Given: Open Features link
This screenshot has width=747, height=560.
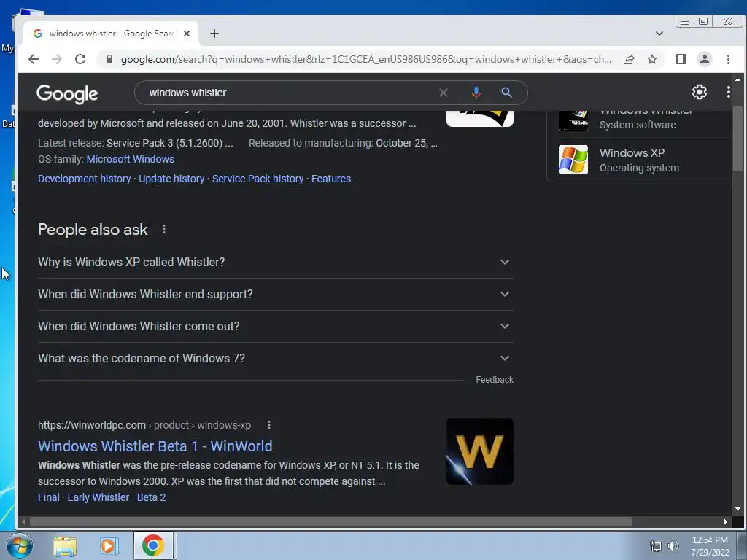Looking at the screenshot, I should (x=331, y=179).
